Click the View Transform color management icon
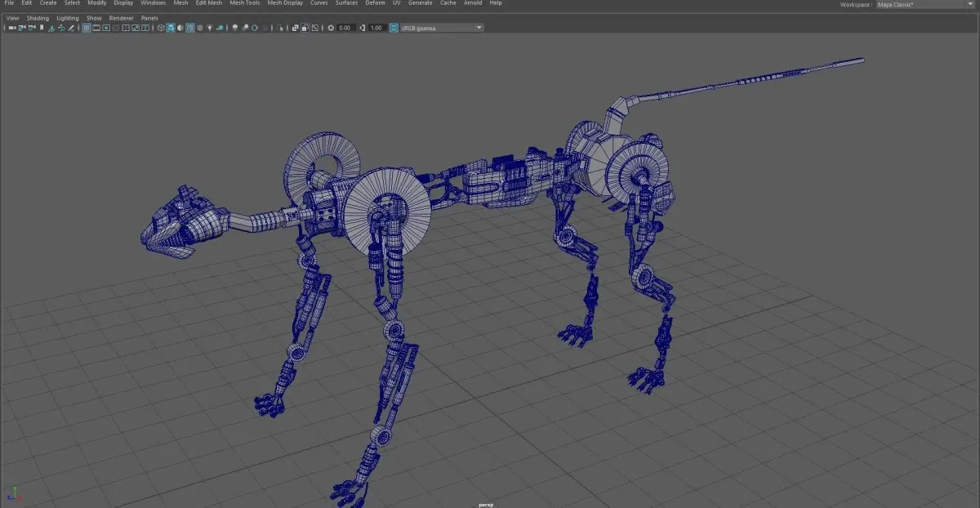Image resolution: width=980 pixels, height=508 pixels. [x=394, y=28]
